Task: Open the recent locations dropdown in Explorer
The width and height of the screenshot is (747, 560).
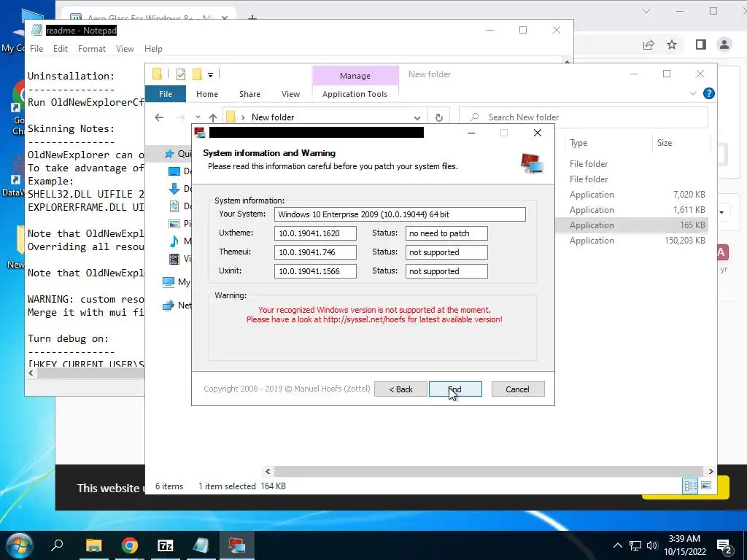Action: tap(198, 117)
